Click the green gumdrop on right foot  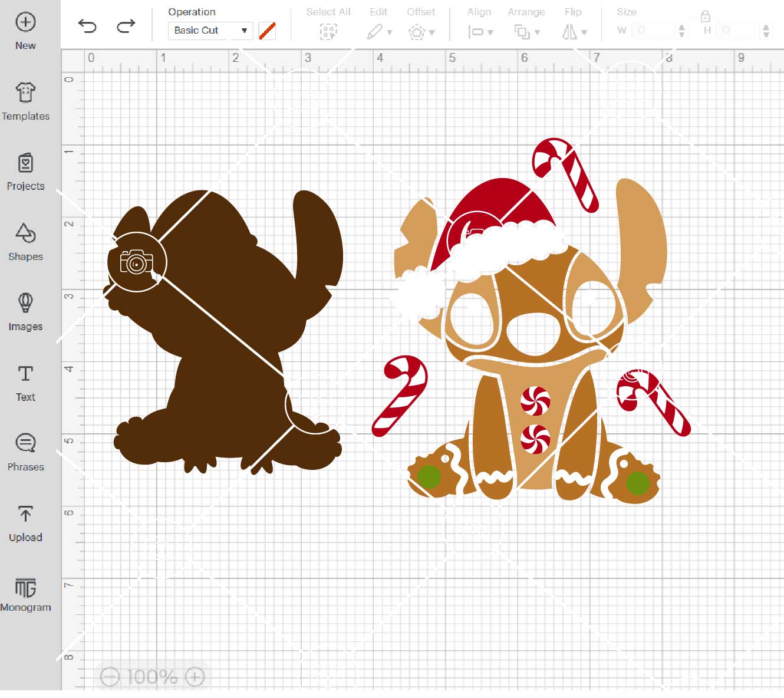[x=638, y=483]
